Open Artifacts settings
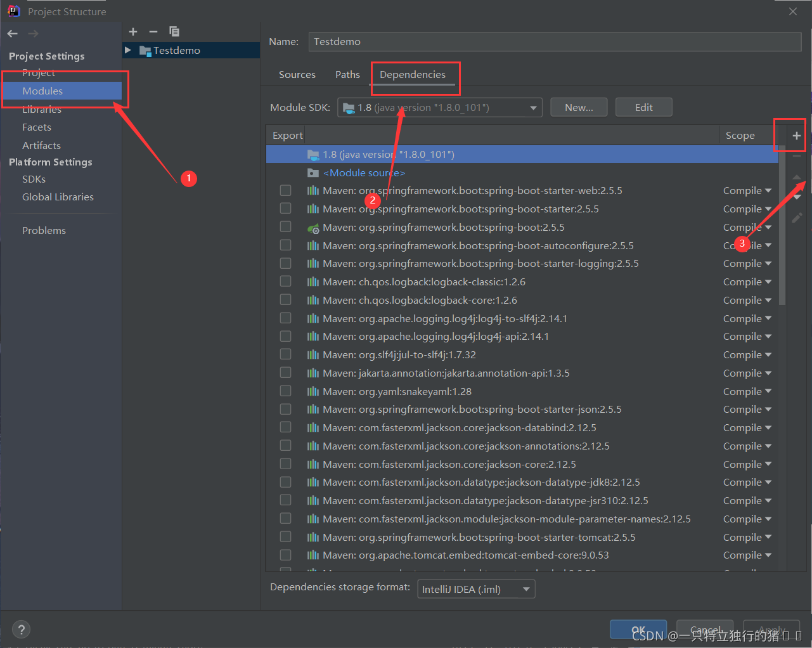The height and width of the screenshot is (648, 812). [41, 145]
